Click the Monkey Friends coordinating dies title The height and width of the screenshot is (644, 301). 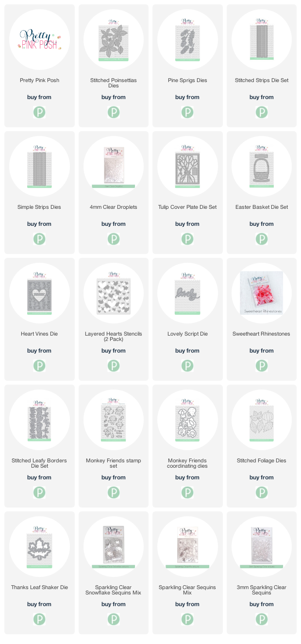[187, 463]
